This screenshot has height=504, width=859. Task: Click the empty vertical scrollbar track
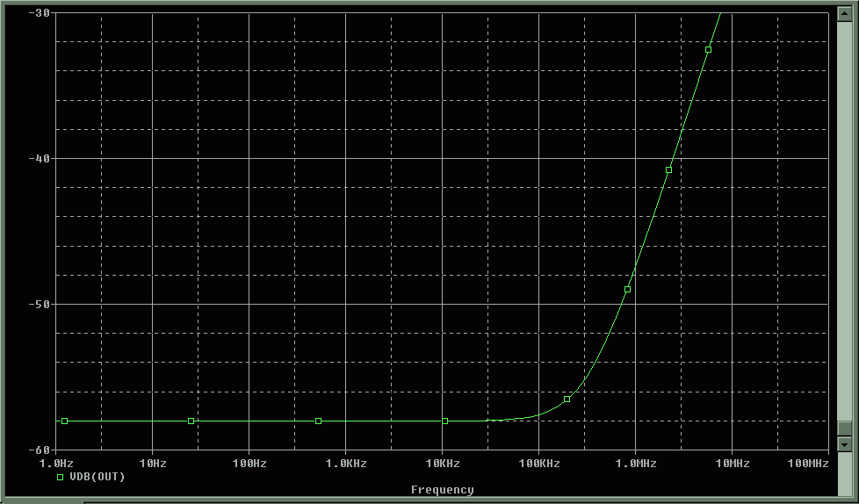[x=844, y=220]
